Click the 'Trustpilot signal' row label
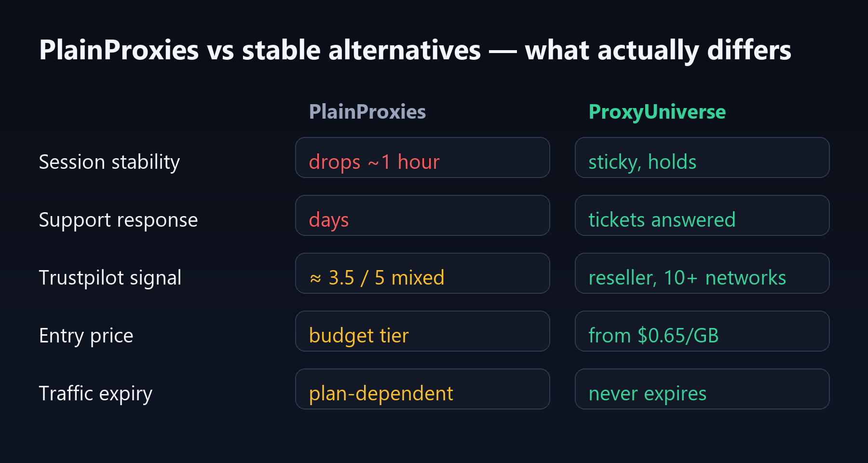The width and height of the screenshot is (868, 463). click(110, 278)
